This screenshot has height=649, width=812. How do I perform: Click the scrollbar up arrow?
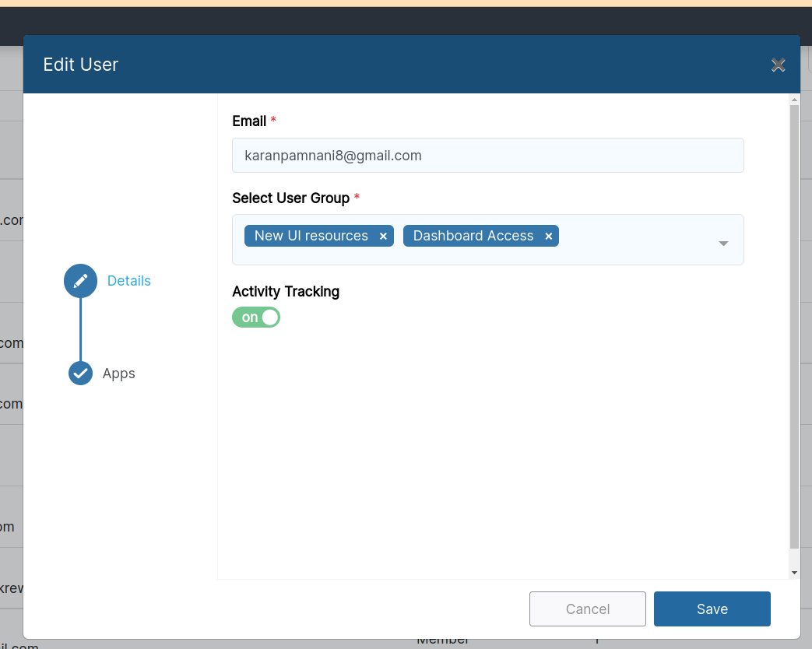point(794,99)
